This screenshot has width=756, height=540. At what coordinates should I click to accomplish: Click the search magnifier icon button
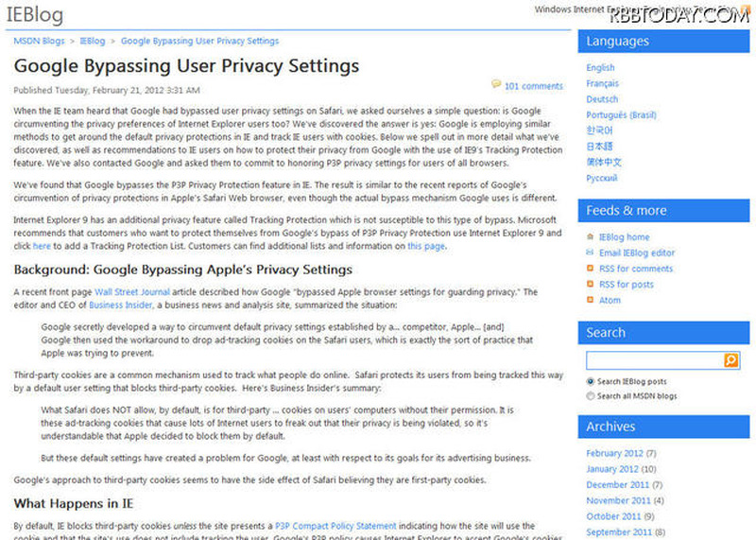coord(731,360)
